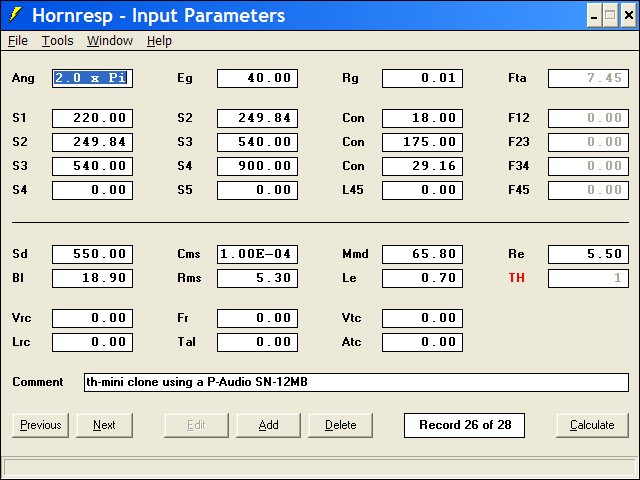This screenshot has width=640, height=480.
Task: Select the Eg field showing 40.00
Action: [258, 78]
